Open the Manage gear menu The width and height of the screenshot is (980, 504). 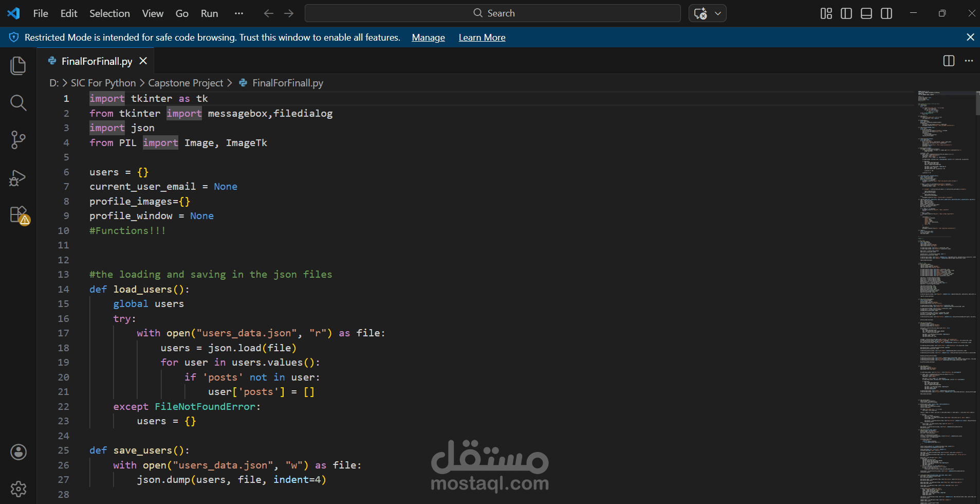coord(19,489)
